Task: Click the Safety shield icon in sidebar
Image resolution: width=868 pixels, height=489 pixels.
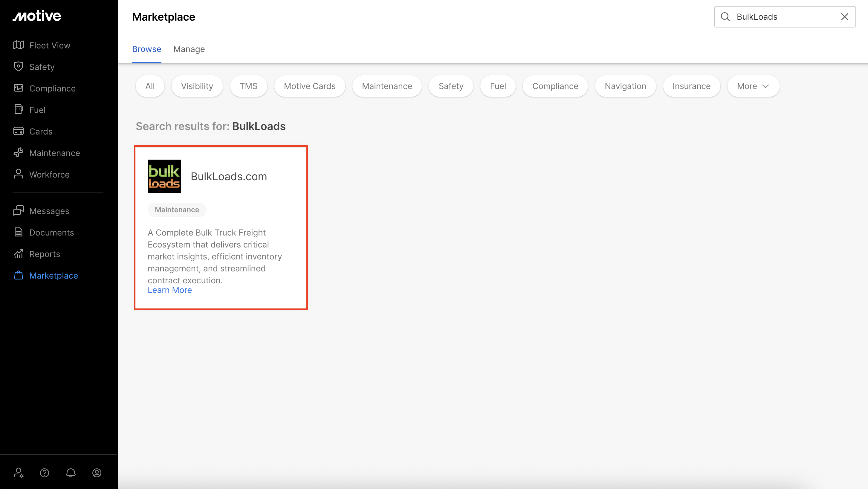Action: click(18, 66)
